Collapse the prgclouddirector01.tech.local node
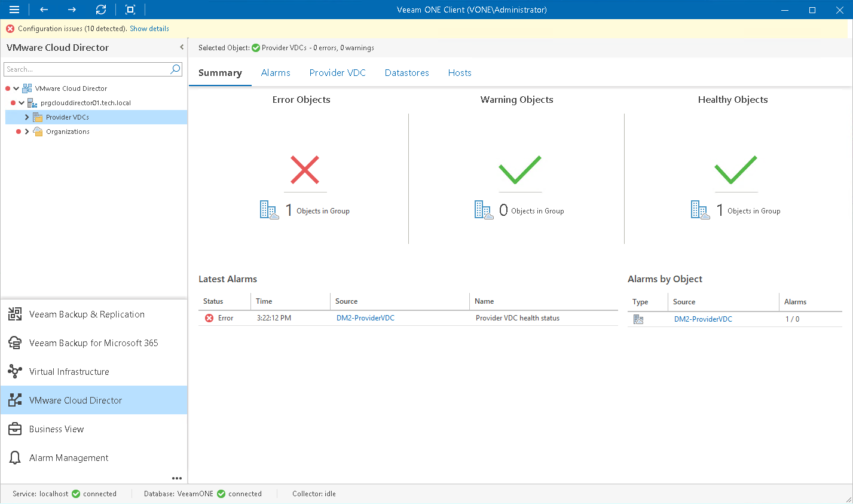Image resolution: width=853 pixels, height=504 pixels. pos(22,103)
